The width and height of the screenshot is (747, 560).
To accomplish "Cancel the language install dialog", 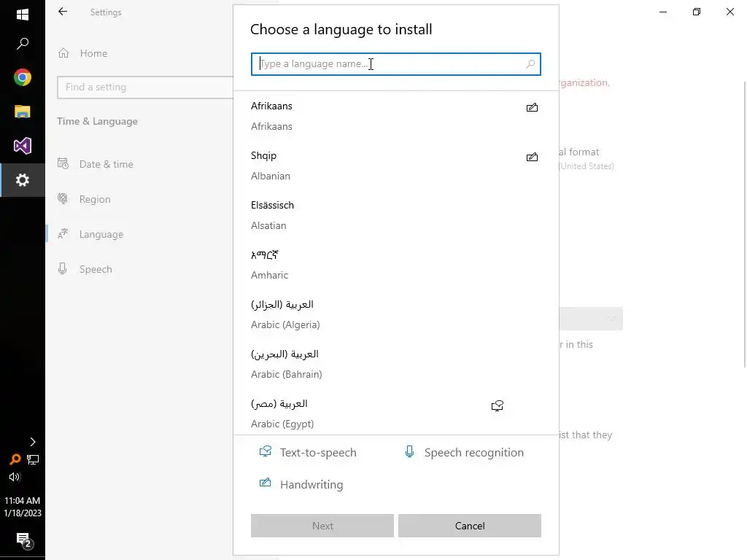I will tap(469, 526).
